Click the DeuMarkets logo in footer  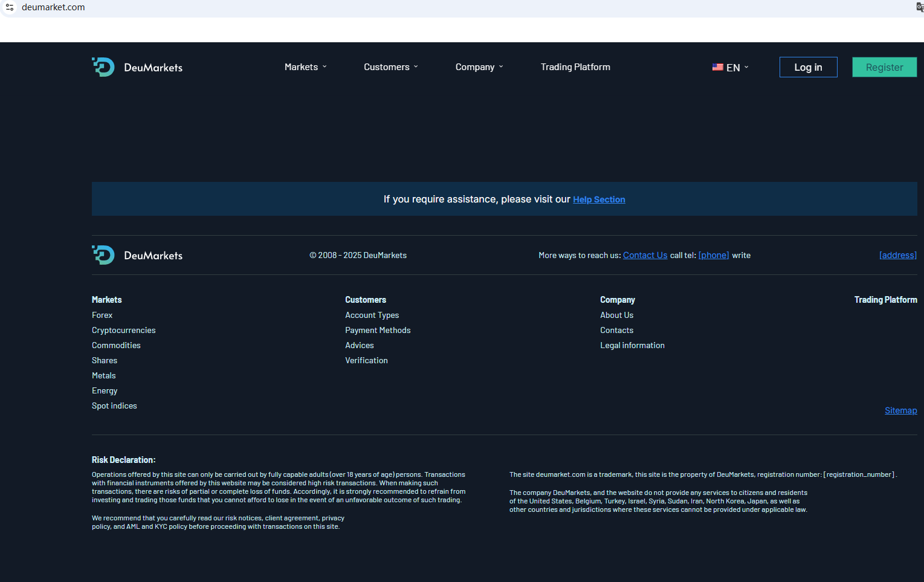pyautogui.click(x=137, y=255)
